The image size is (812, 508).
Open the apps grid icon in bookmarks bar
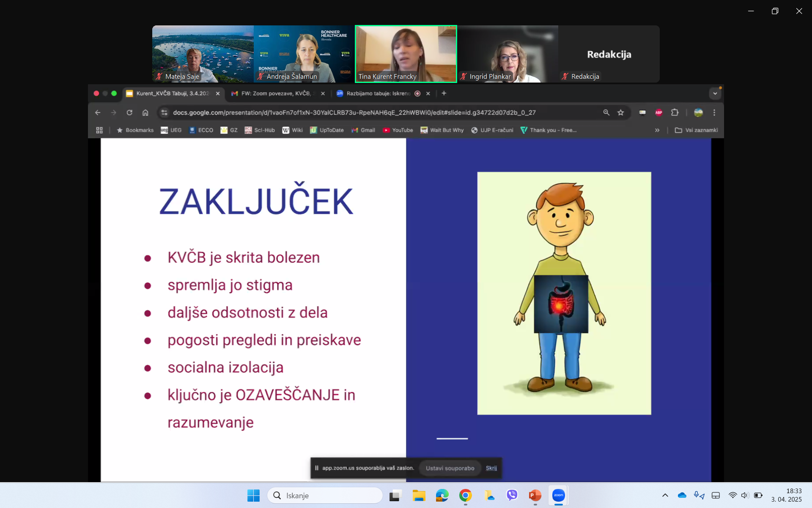99,130
